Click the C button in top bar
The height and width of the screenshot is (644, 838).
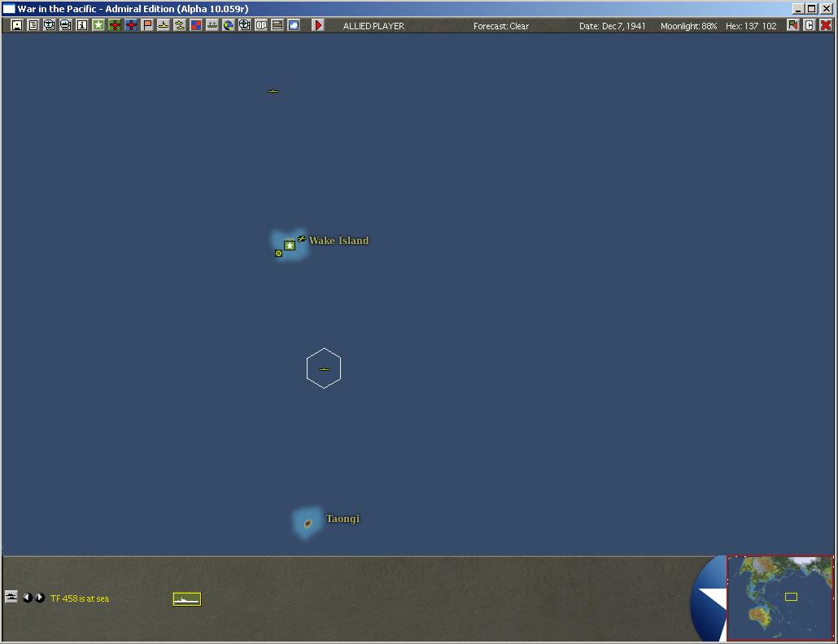pos(810,25)
